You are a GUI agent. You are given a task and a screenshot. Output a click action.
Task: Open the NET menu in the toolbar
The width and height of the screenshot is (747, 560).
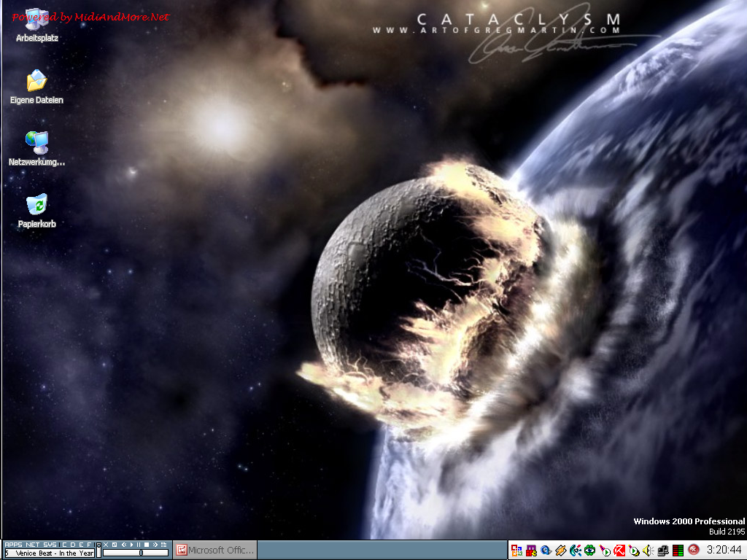[x=33, y=545]
